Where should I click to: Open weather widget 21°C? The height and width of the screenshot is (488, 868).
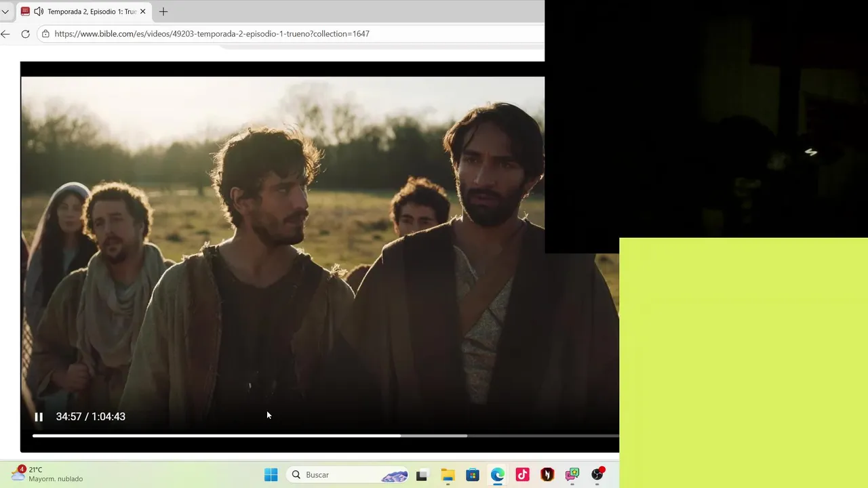47,474
